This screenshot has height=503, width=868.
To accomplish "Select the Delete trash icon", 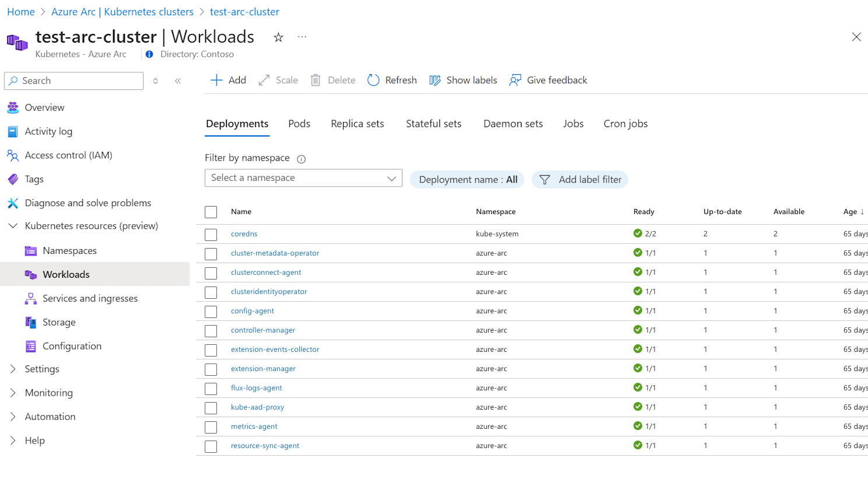I will [316, 80].
